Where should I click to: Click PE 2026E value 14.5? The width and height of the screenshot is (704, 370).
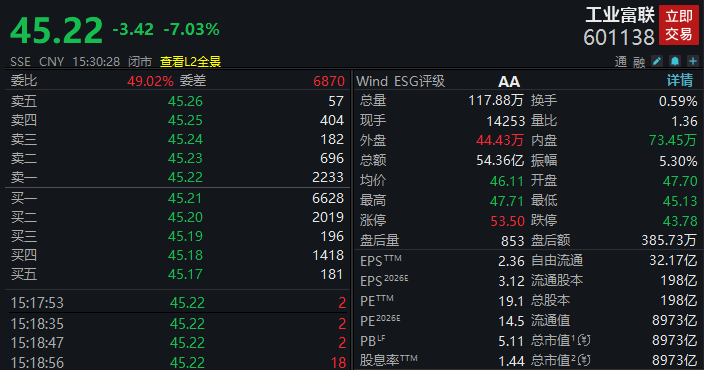pyautogui.click(x=511, y=321)
